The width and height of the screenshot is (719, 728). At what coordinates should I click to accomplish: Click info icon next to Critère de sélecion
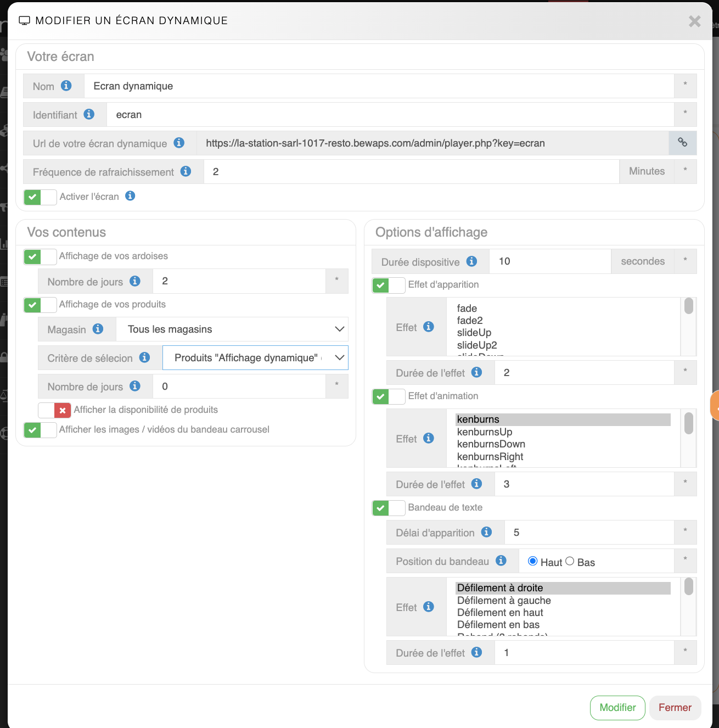click(145, 357)
